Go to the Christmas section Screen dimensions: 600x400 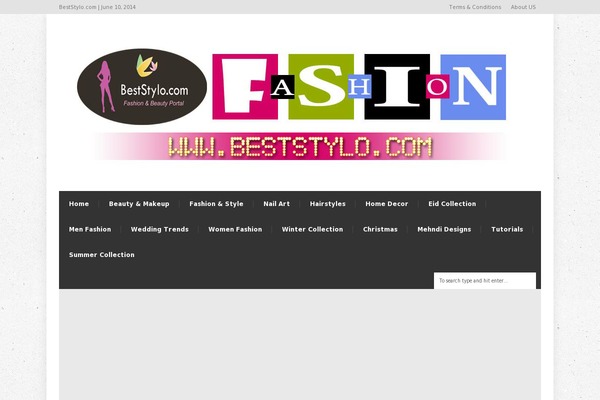(x=380, y=229)
